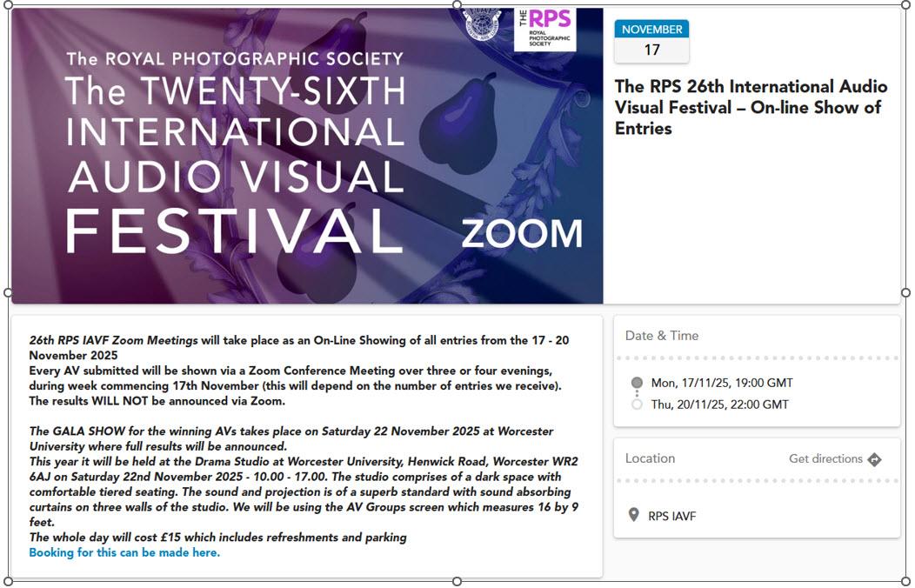The width and height of the screenshot is (915, 588).
Task: Click the Location section heading
Action: click(x=650, y=458)
